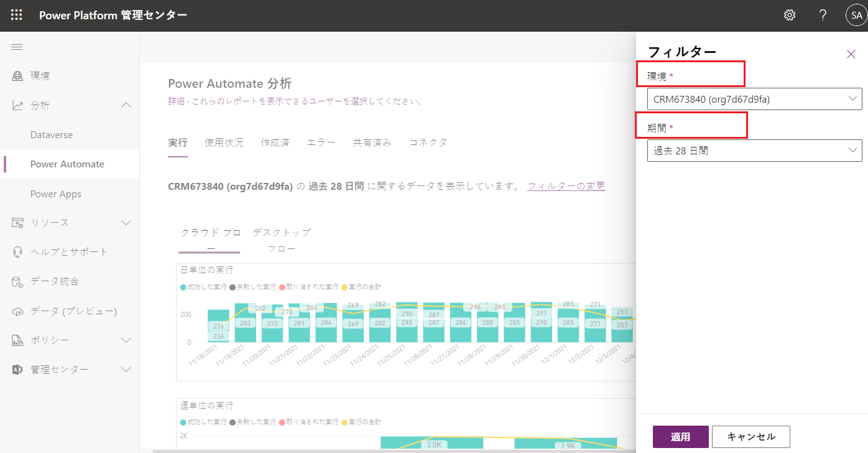The width and height of the screenshot is (868, 453).
Task: Select Power Automate in the sidebar
Action: click(x=67, y=164)
